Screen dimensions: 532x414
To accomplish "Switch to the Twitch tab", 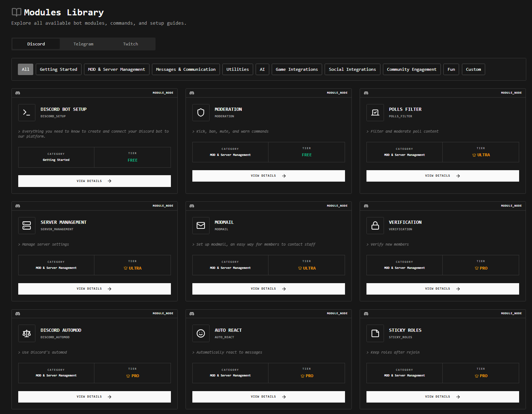I will click(130, 44).
